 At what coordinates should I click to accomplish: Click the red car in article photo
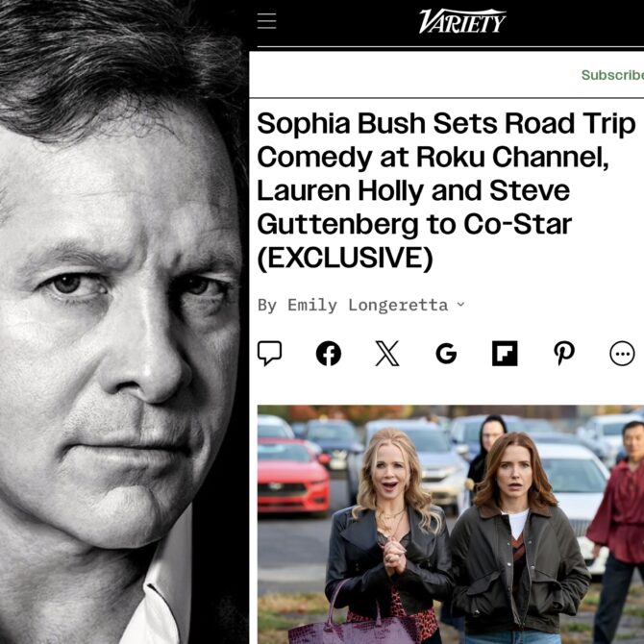[292, 477]
